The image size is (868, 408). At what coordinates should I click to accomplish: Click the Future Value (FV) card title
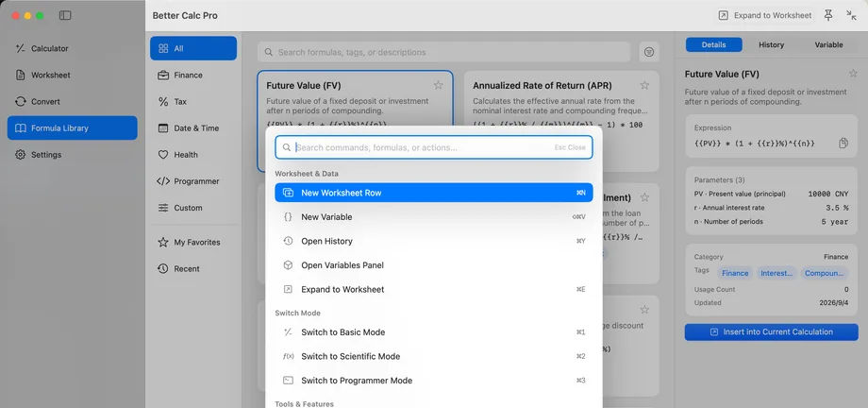[304, 85]
